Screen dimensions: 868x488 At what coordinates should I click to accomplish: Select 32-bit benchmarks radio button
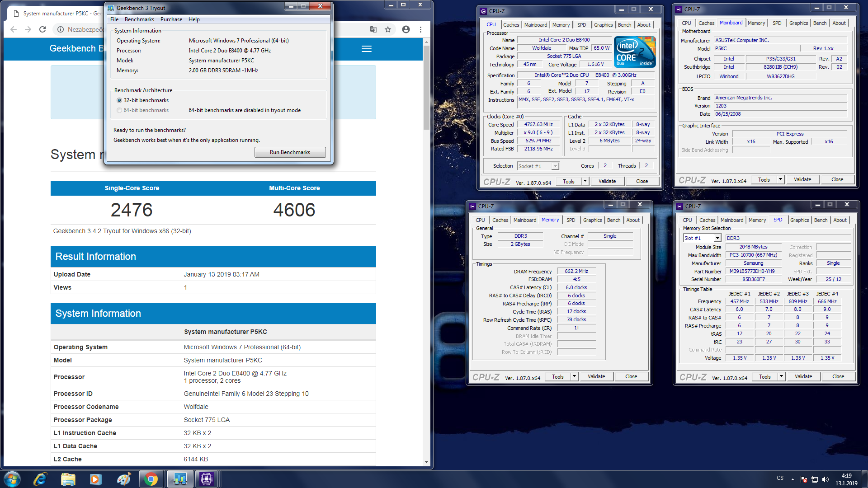tap(119, 100)
